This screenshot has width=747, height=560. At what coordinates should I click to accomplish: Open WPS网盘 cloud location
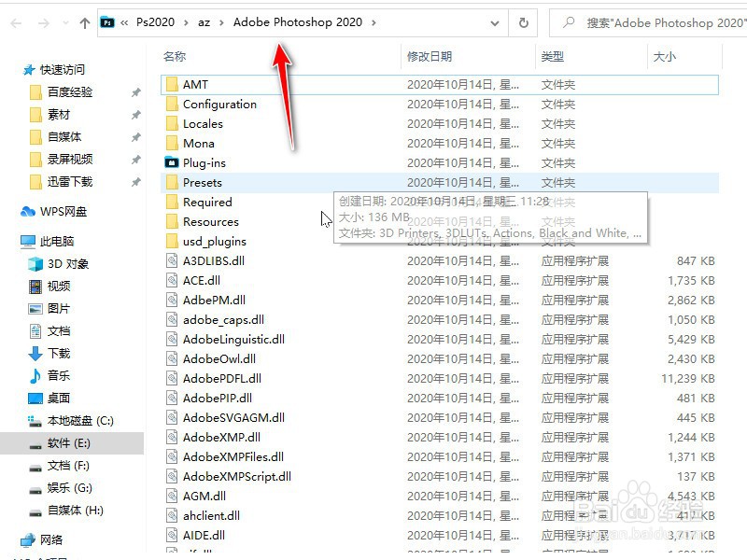click(x=63, y=212)
